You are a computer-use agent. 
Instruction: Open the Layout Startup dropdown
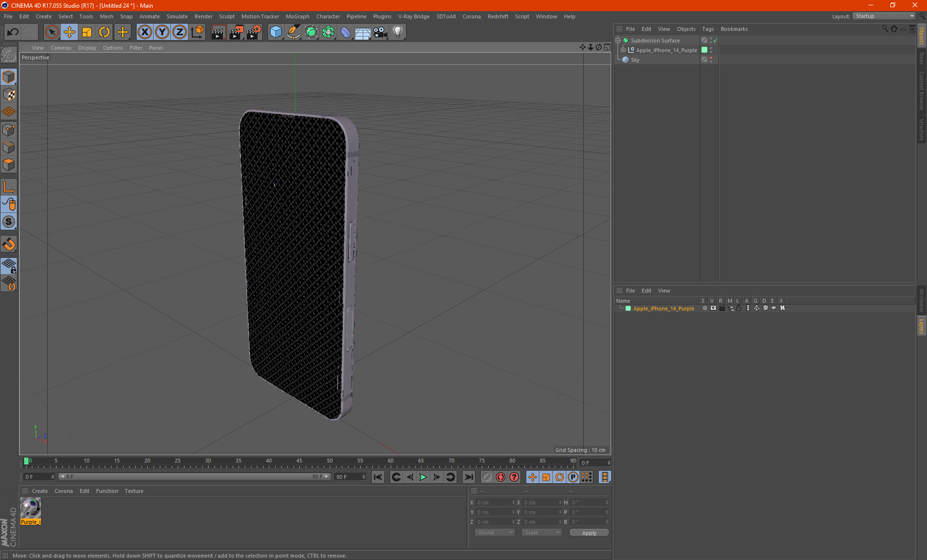pos(885,16)
